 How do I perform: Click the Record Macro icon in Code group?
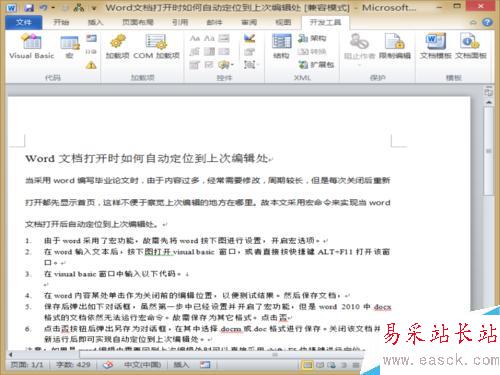tap(91, 38)
